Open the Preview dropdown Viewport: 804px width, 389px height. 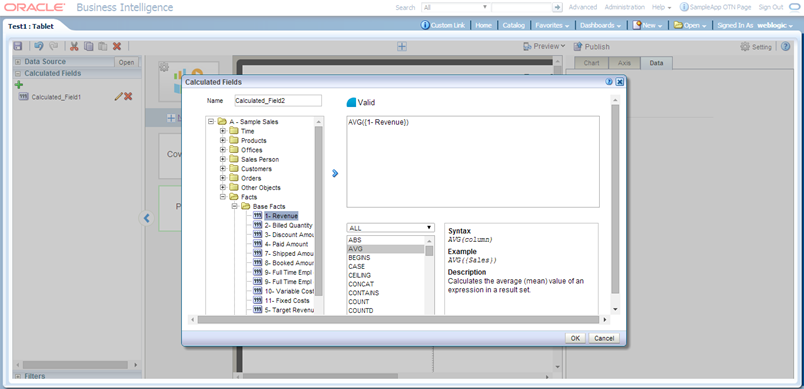(x=544, y=46)
